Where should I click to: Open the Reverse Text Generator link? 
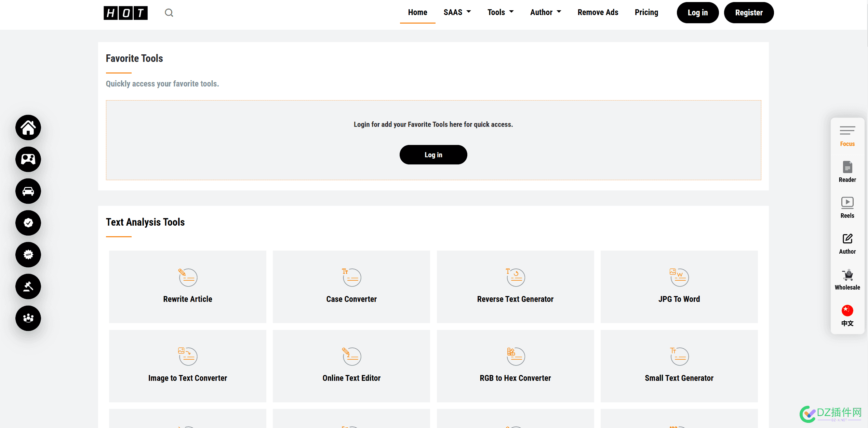[515, 299]
